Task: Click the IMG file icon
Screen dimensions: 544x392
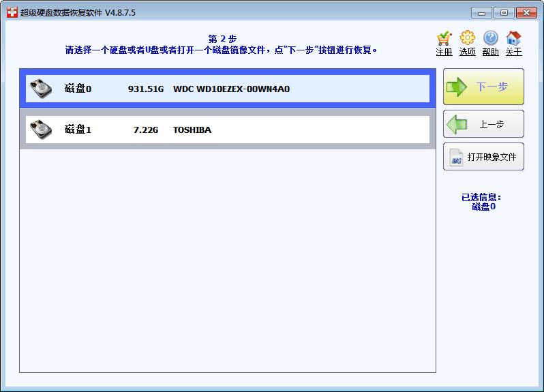Action: (x=456, y=157)
